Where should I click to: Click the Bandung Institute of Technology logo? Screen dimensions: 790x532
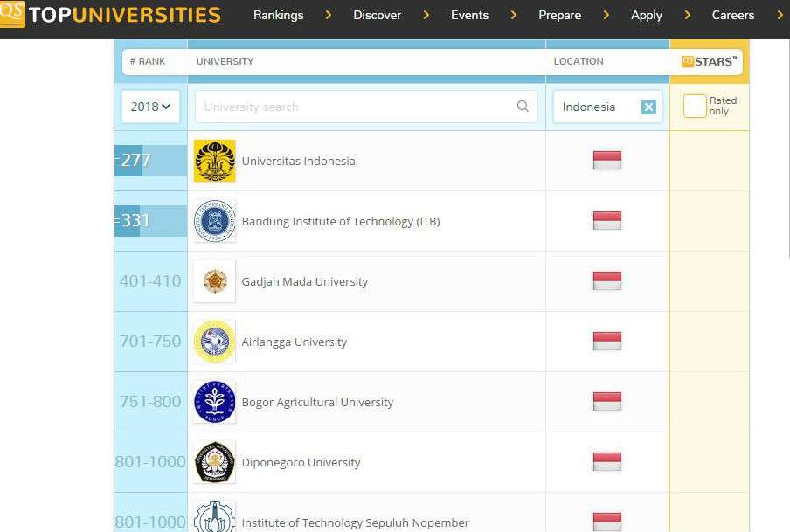[215, 221]
